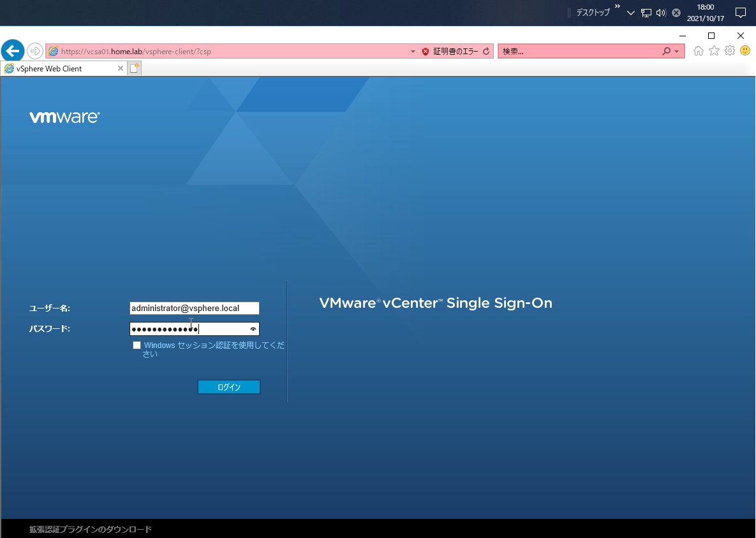Show hidden system tray icons chevron
This screenshot has height=538, width=756.
[631, 13]
